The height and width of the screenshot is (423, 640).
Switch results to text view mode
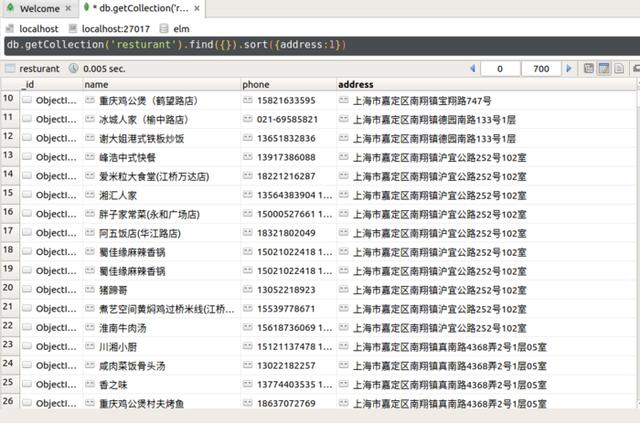coord(619,68)
